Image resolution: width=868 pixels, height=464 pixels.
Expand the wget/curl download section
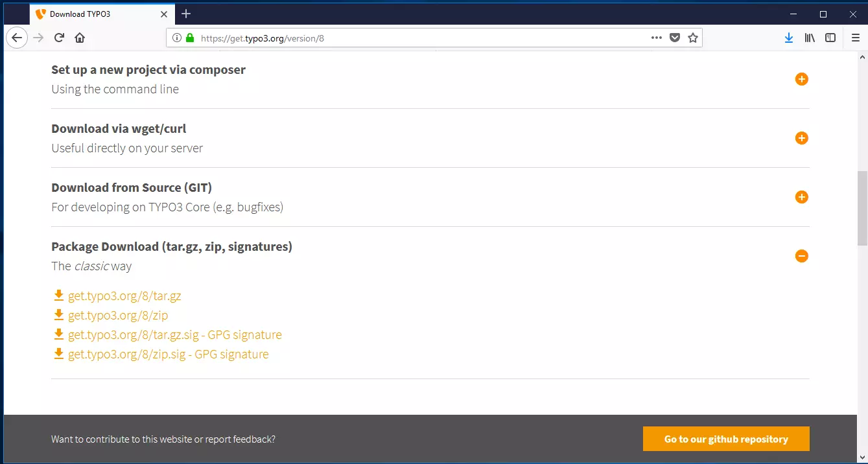pos(802,138)
